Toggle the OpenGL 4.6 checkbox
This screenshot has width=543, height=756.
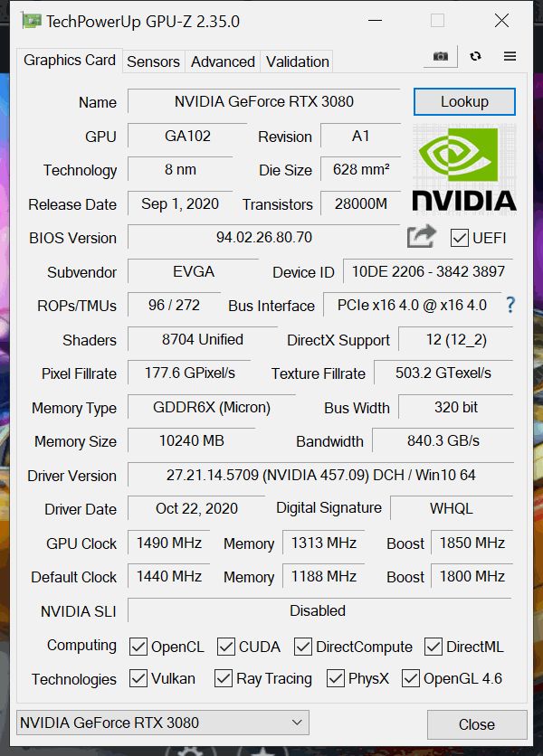click(x=411, y=678)
